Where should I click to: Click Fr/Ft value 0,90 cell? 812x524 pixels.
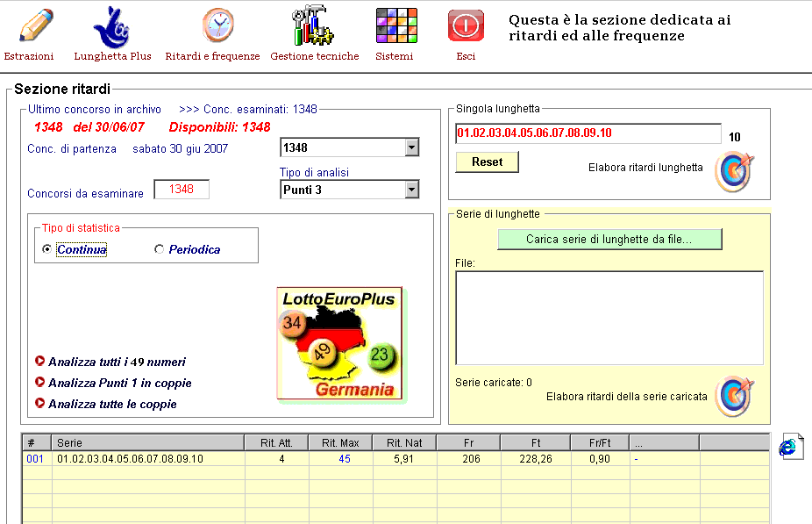pos(600,459)
